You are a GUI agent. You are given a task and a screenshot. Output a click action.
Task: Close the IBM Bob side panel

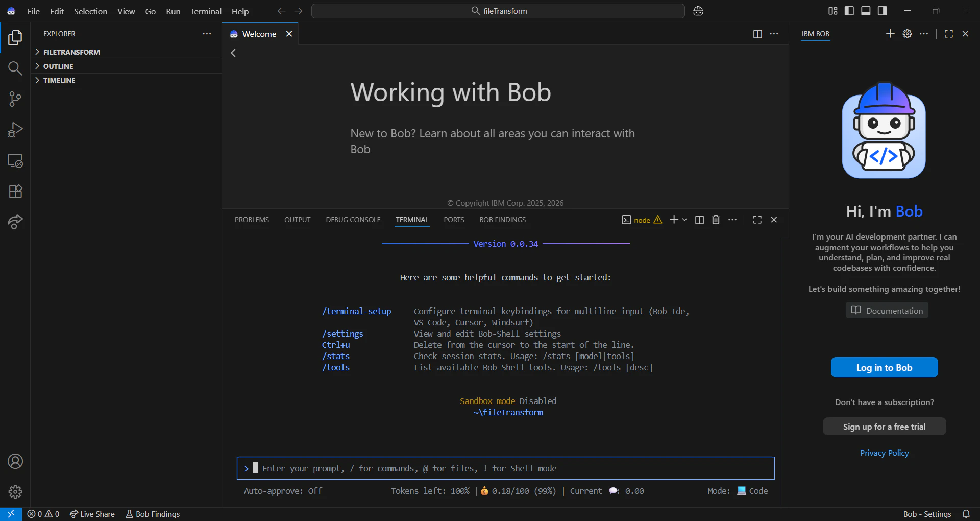click(965, 34)
